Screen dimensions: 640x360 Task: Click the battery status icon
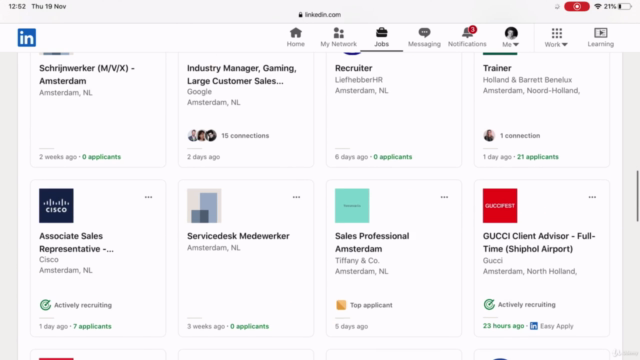(x=624, y=7)
